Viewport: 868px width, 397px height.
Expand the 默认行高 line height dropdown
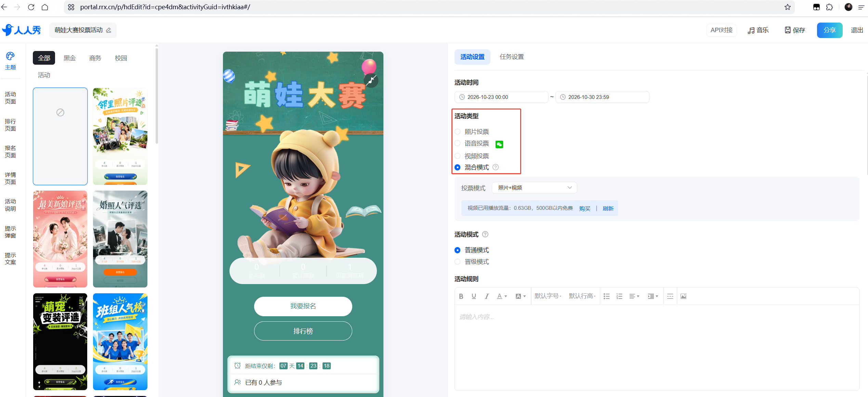[x=582, y=296]
